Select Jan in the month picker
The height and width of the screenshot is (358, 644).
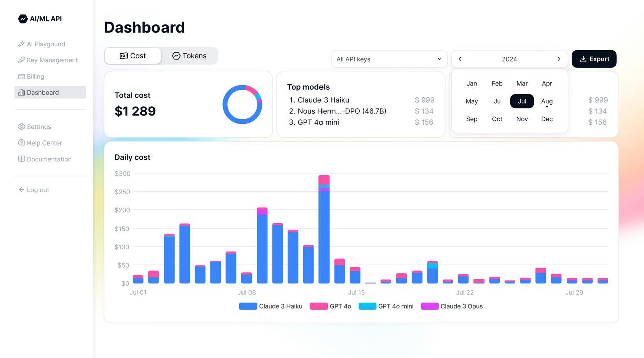coord(472,83)
